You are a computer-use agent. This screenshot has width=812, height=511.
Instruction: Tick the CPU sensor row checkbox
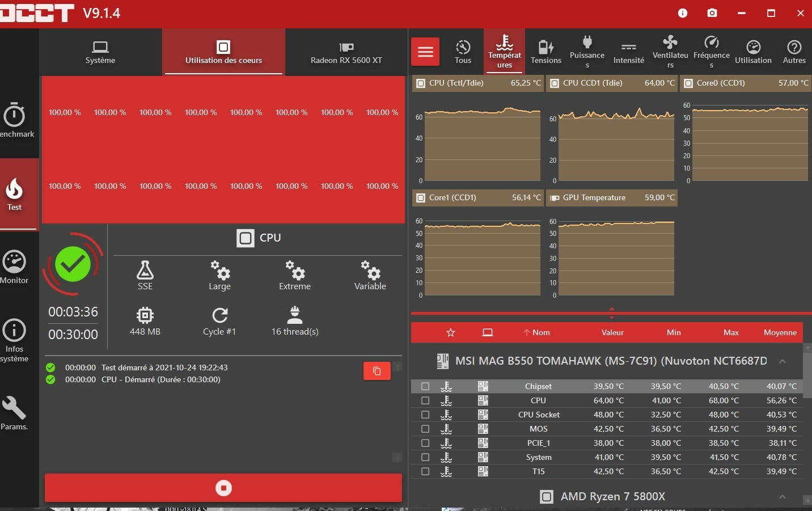click(x=425, y=400)
